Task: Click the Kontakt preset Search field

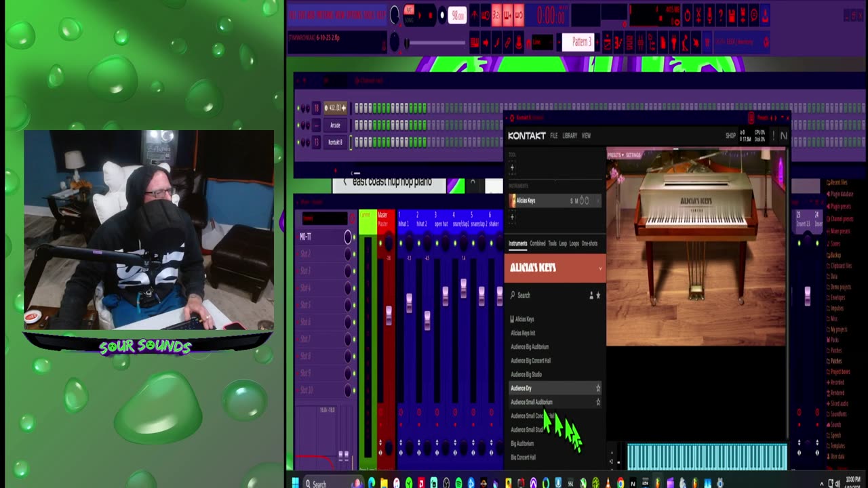Action: tap(546, 296)
